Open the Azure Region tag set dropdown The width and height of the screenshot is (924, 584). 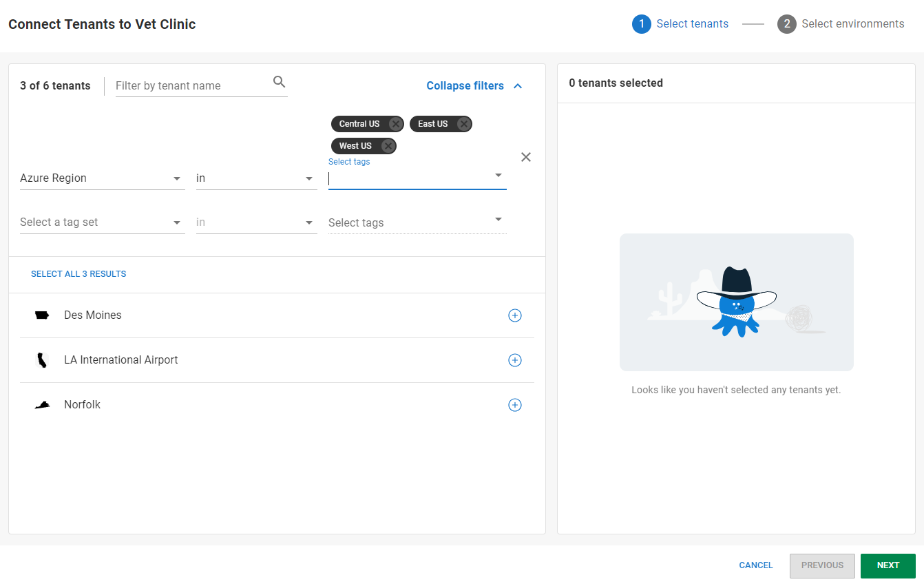pos(102,178)
